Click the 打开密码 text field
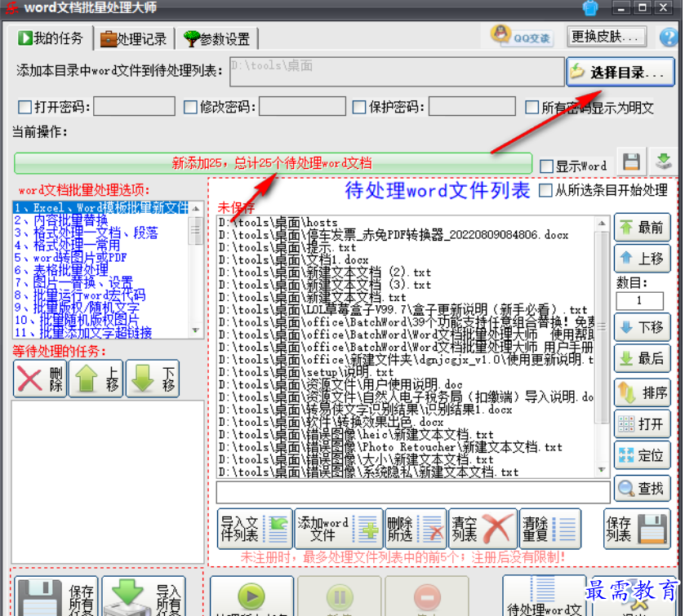This screenshot has width=685, height=616. click(134, 106)
